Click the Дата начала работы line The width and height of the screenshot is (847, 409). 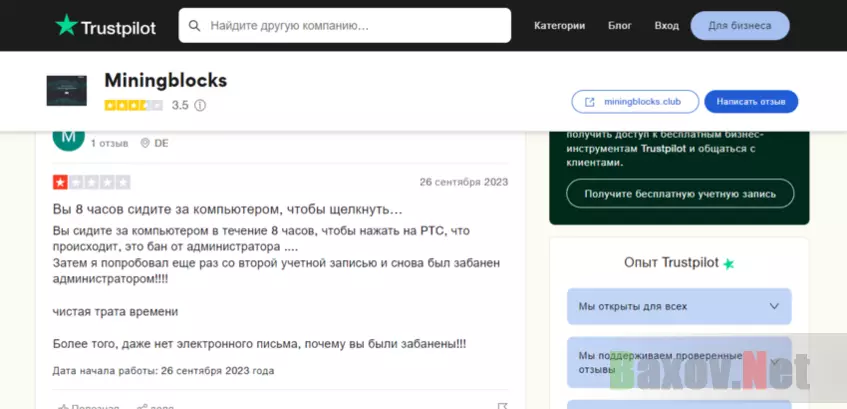pos(163,371)
